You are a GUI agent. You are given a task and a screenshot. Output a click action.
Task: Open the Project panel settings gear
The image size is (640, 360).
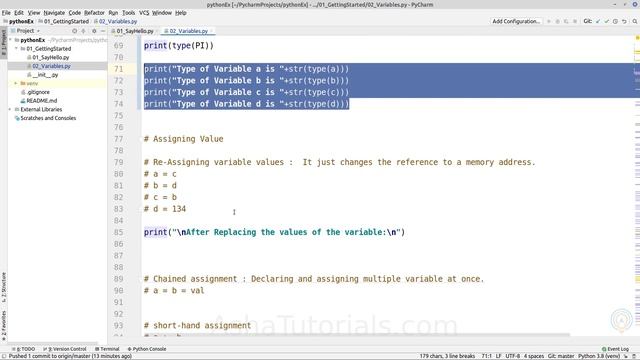click(94, 31)
